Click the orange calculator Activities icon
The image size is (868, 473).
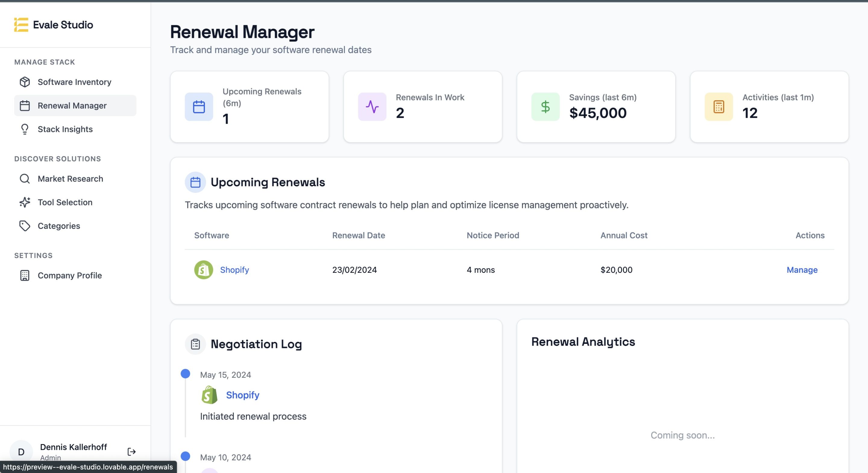(x=719, y=107)
